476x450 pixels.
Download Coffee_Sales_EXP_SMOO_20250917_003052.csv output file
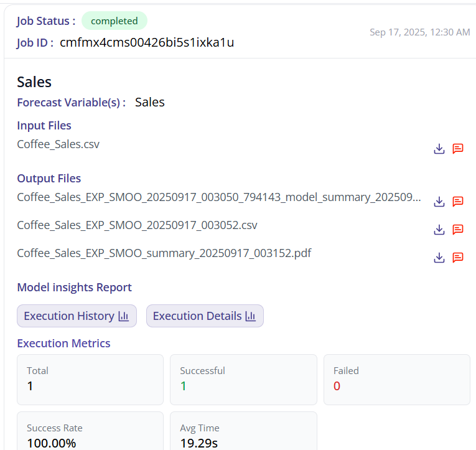click(x=439, y=230)
